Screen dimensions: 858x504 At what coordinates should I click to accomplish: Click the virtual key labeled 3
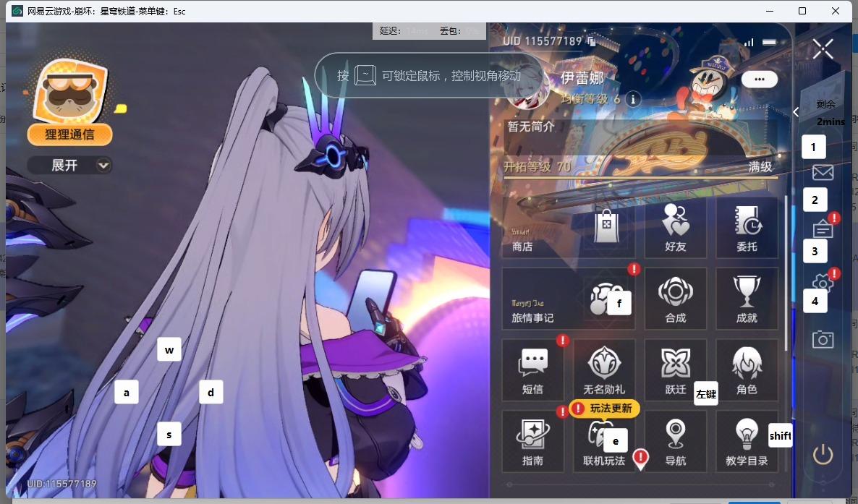coord(815,251)
